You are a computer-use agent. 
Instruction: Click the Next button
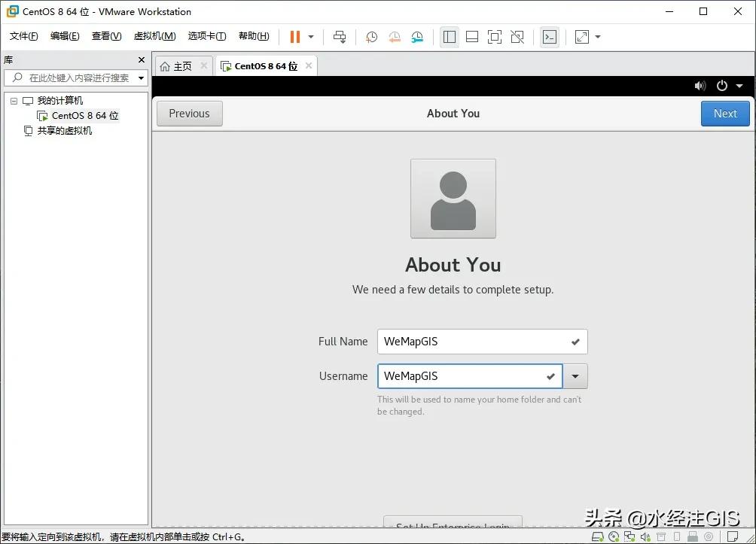(724, 113)
